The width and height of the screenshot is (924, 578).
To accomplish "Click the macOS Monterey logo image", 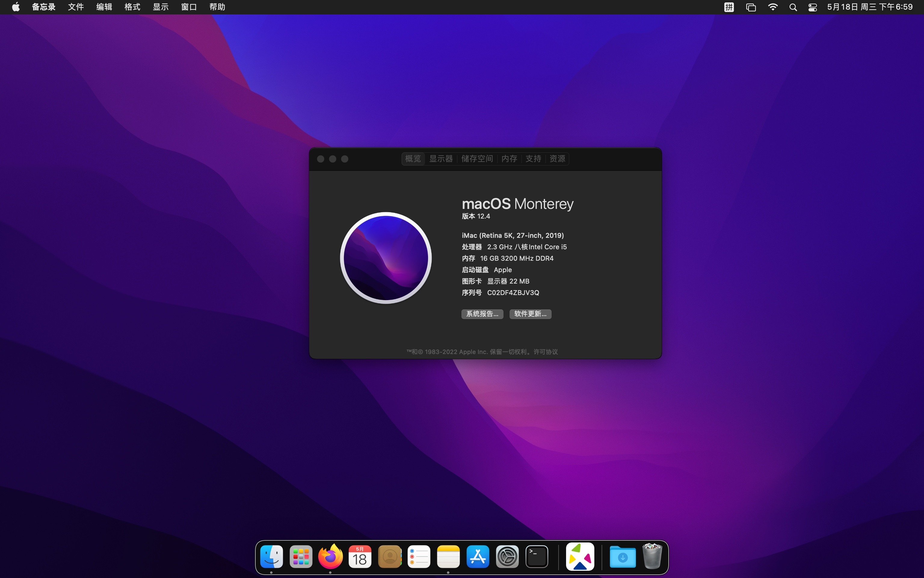I will pyautogui.click(x=386, y=258).
